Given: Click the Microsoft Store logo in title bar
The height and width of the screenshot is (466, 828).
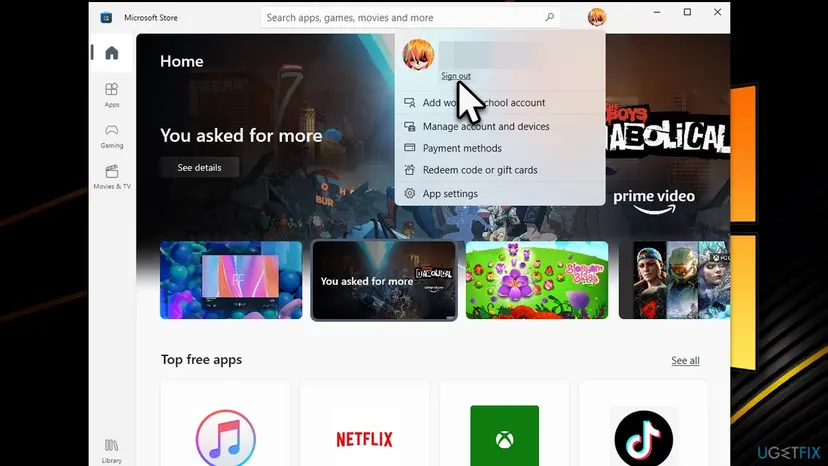Looking at the screenshot, I should 106,17.
